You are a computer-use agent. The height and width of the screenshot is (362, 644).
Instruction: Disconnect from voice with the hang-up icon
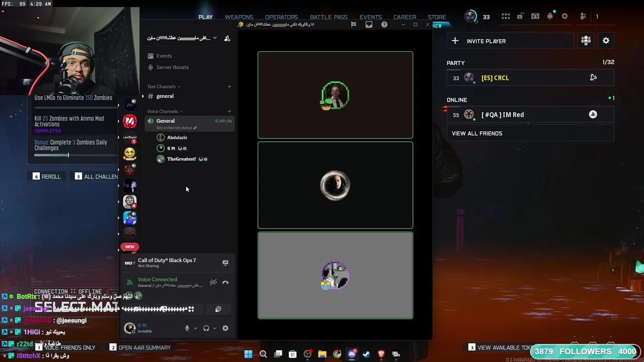coord(225,283)
